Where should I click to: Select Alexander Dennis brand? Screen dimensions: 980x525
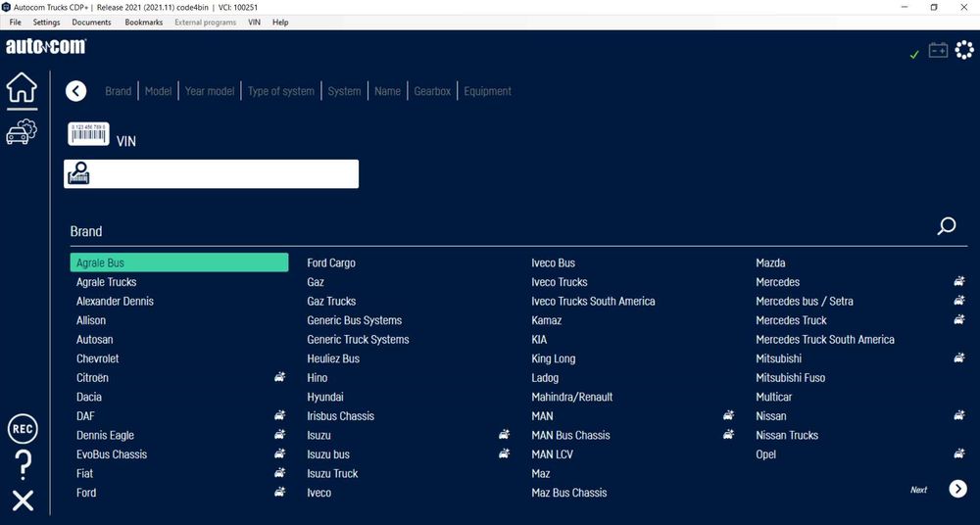(115, 302)
